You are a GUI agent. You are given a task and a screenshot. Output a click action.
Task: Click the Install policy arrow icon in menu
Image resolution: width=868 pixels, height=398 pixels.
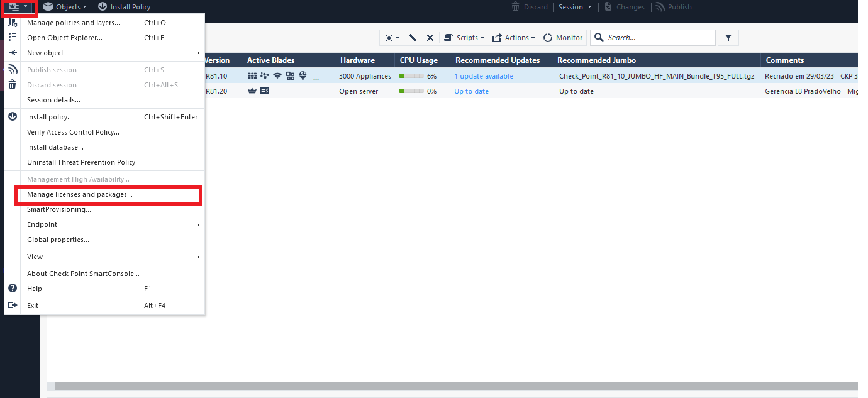pos(13,117)
